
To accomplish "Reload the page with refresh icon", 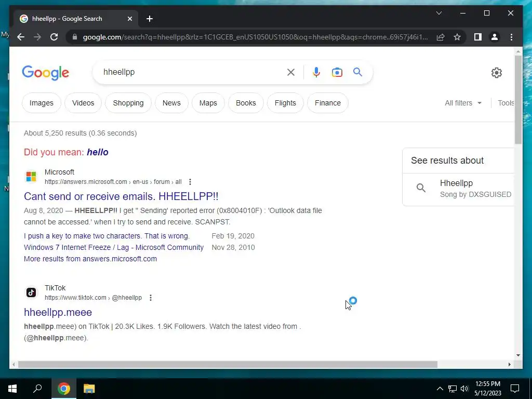I will [54, 37].
